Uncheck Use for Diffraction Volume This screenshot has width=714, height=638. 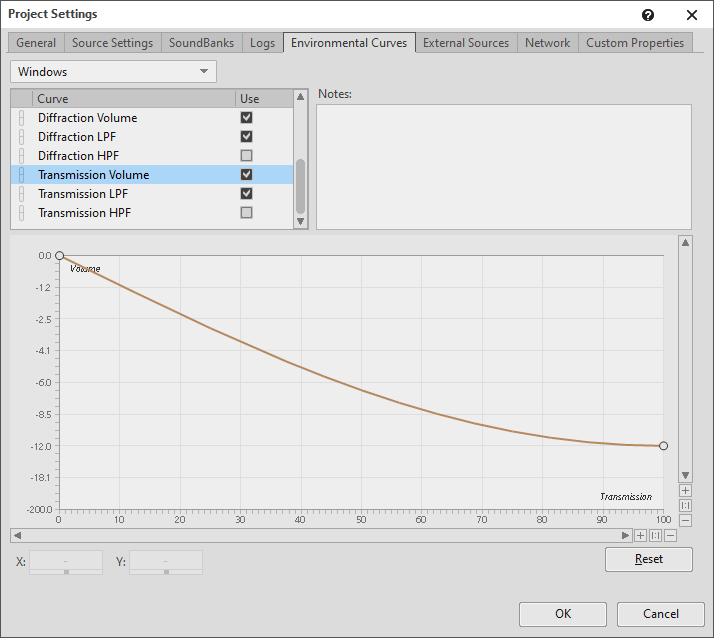coord(246,118)
